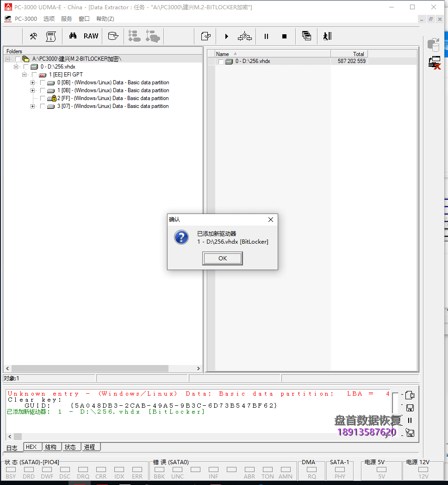Click the second greyed tree-structure toolbar icon
This screenshot has width=448, height=485.
pos(153,36)
